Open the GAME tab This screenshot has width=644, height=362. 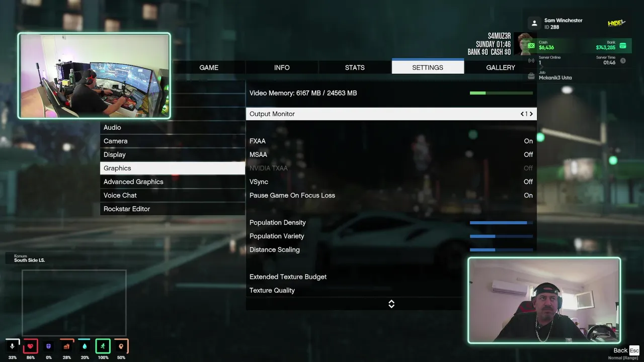[x=209, y=67]
